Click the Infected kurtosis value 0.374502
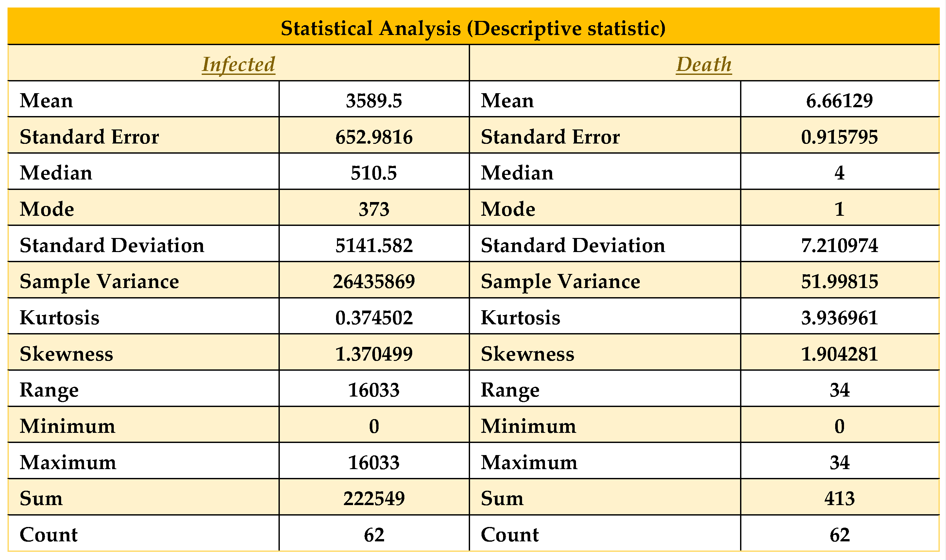This screenshot has height=560, width=946. pos(374,318)
